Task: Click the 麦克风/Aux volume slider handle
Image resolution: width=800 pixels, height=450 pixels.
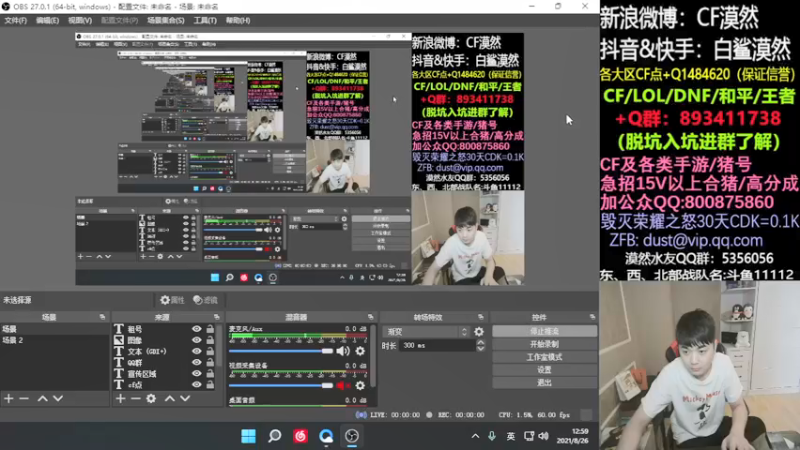Action: (327, 351)
